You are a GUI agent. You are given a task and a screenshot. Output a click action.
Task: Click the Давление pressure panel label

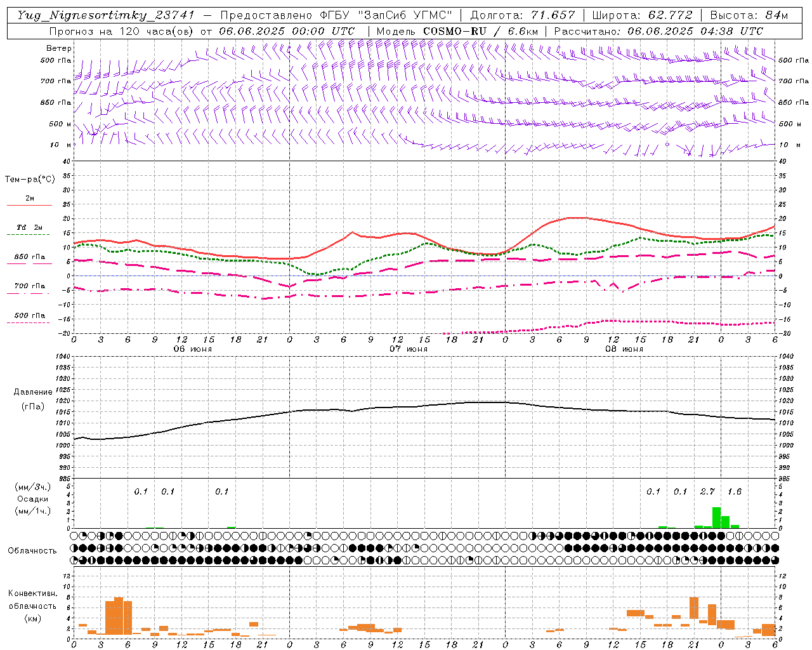33,392
